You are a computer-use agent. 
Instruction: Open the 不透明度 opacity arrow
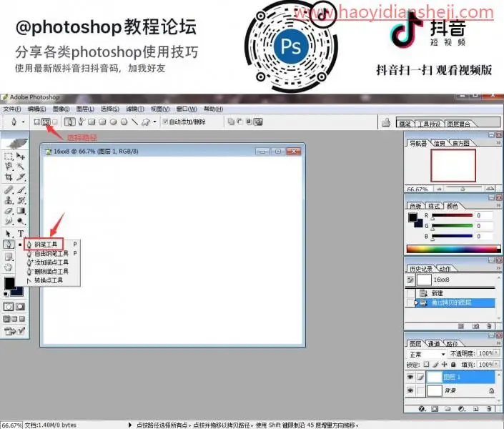[496, 353]
